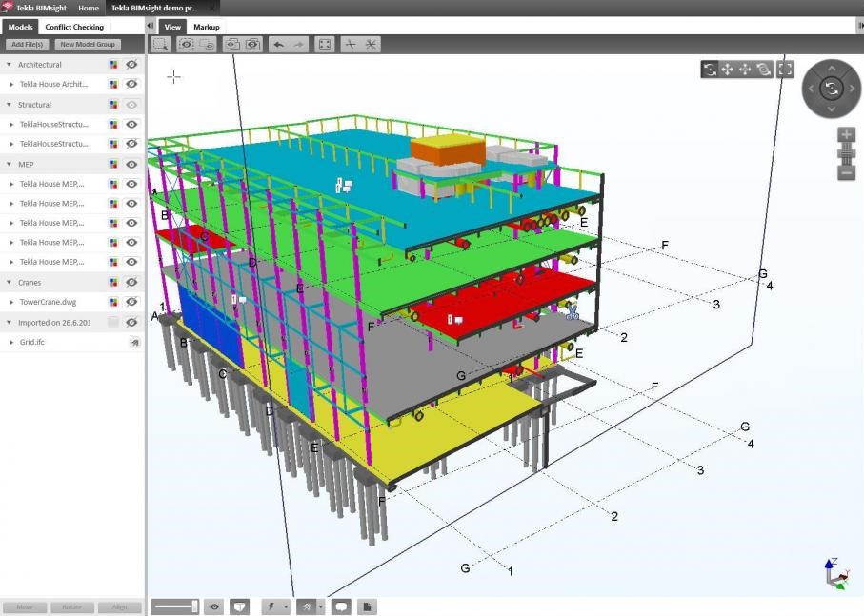Click the lightning bolt icon in bottom toolbar
The image size is (864, 616).
coord(271,606)
